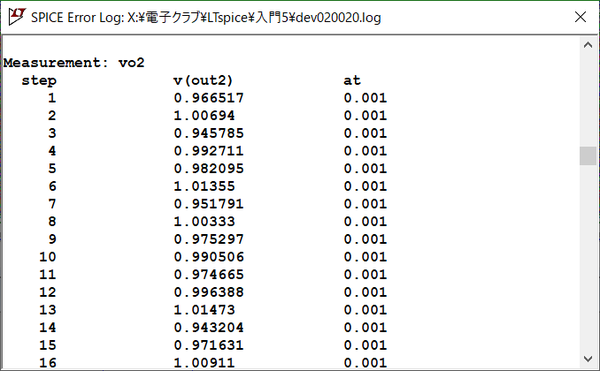The width and height of the screenshot is (600, 371).
Task: Select the value 0.945785 in step 3
Action: tap(209, 133)
